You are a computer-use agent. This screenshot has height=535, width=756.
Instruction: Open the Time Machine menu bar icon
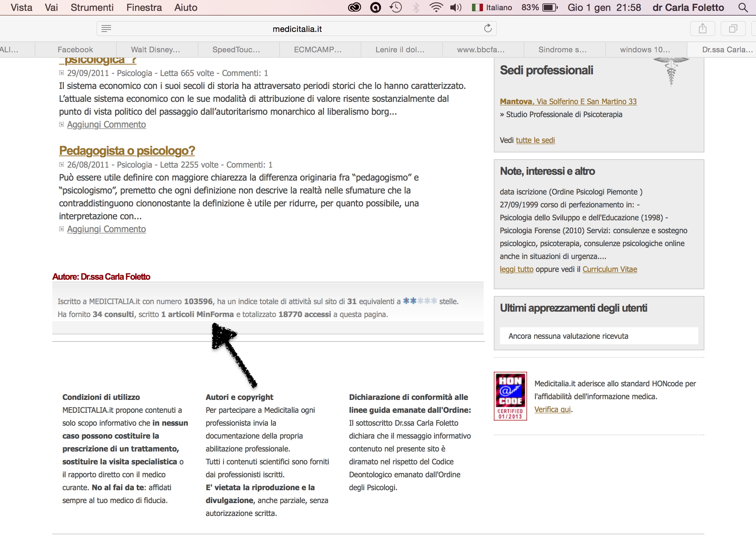(x=396, y=7)
